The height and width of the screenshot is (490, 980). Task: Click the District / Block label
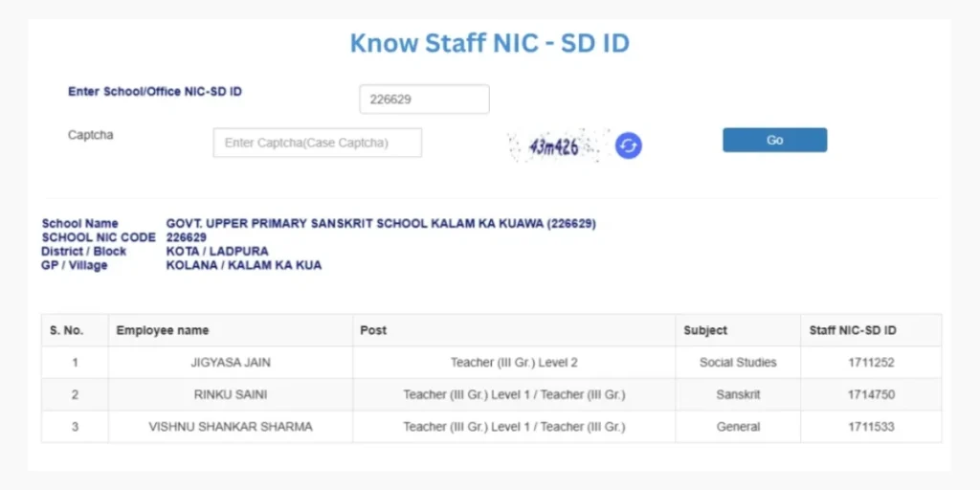(84, 252)
